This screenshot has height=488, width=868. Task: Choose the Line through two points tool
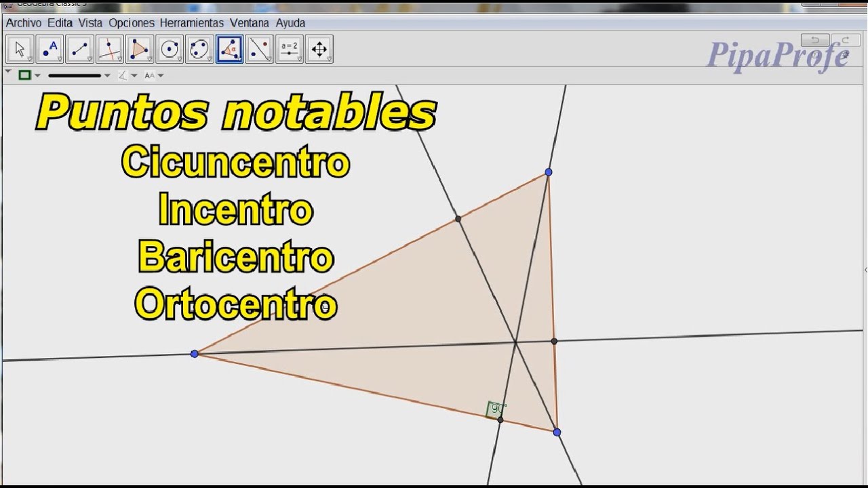pos(80,49)
